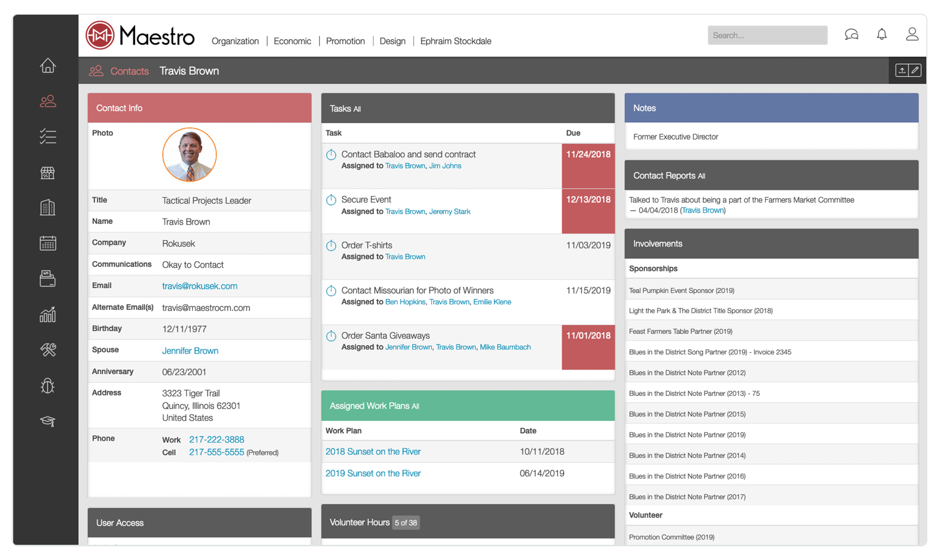
Task: Click the notifications bell icon
Action: tap(881, 34)
